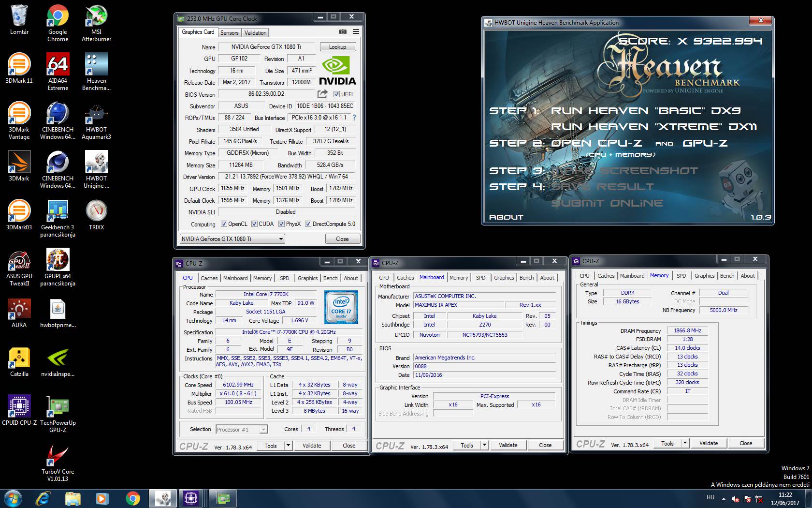Toggle the DirectCompute 5.0 checkbox

pos(308,224)
